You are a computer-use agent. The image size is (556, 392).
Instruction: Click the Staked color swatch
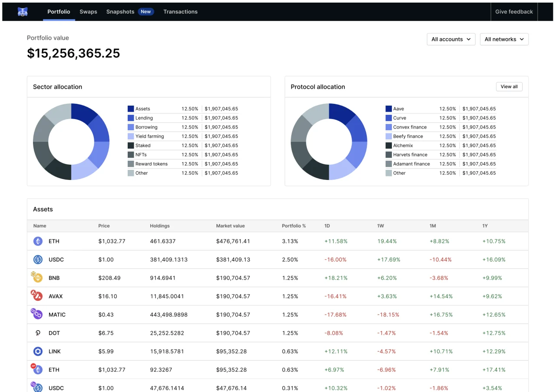pyautogui.click(x=131, y=146)
